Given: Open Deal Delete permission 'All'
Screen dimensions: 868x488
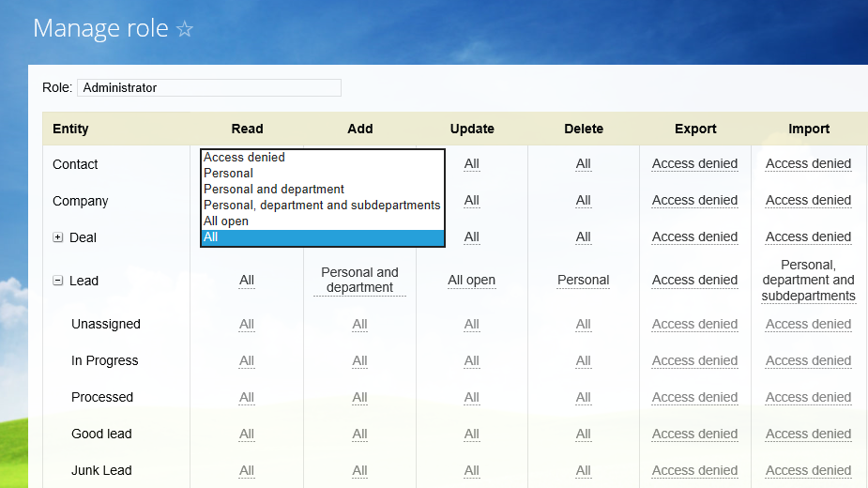Looking at the screenshot, I should (584, 237).
